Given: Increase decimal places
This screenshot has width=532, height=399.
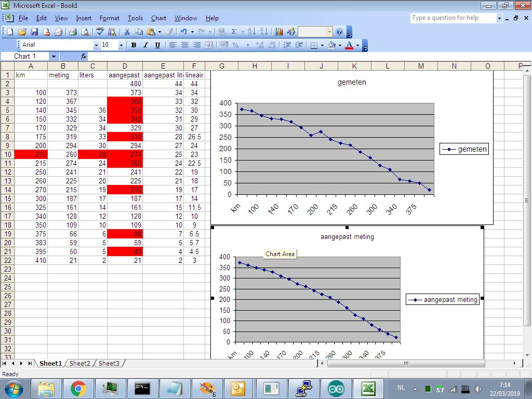Looking at the screenshot, I should coord(260,45).
